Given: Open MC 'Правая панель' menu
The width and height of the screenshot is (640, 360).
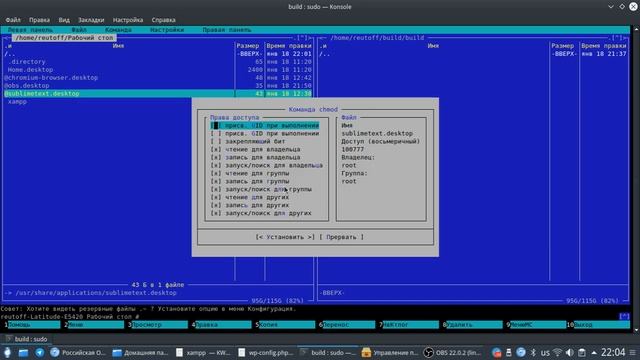Looking at the screenshot, I should click(x=227, y=30).
